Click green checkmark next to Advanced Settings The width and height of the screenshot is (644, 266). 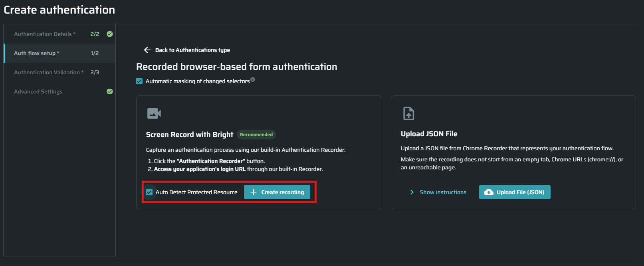pos(110,91)
